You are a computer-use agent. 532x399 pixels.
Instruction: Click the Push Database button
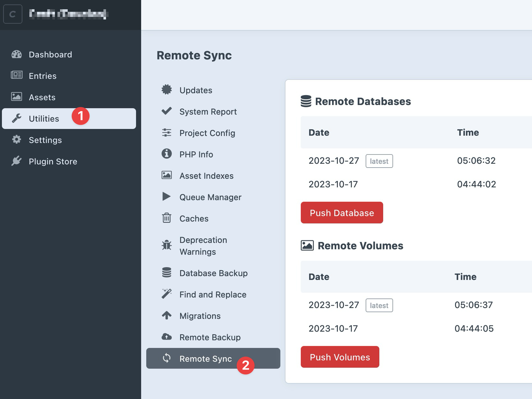(x=342, y=213)
